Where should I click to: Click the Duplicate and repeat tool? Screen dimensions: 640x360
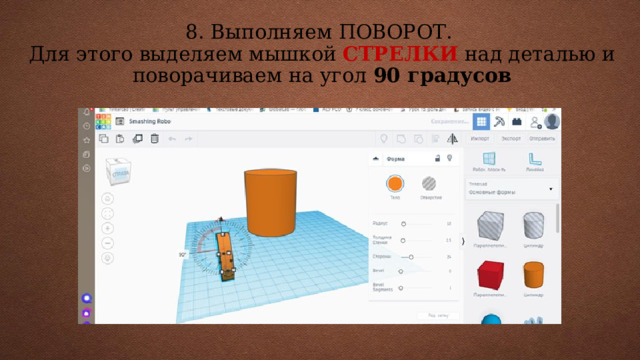coord(138,139)
